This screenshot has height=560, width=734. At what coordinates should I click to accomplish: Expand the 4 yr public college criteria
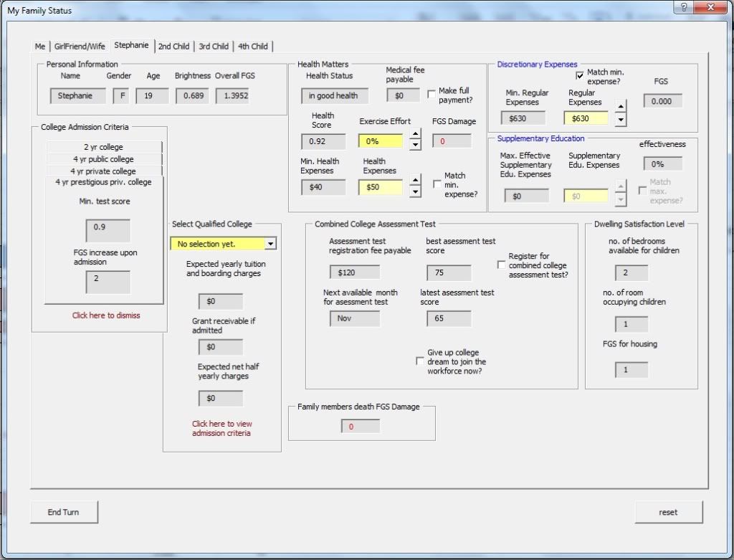click(104, 159)
